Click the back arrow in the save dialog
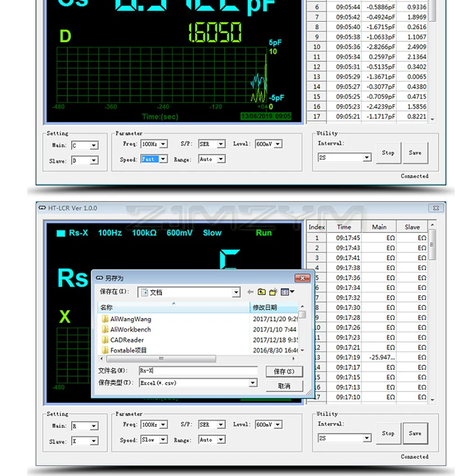476x476 pixels. (x=250, y=292)
